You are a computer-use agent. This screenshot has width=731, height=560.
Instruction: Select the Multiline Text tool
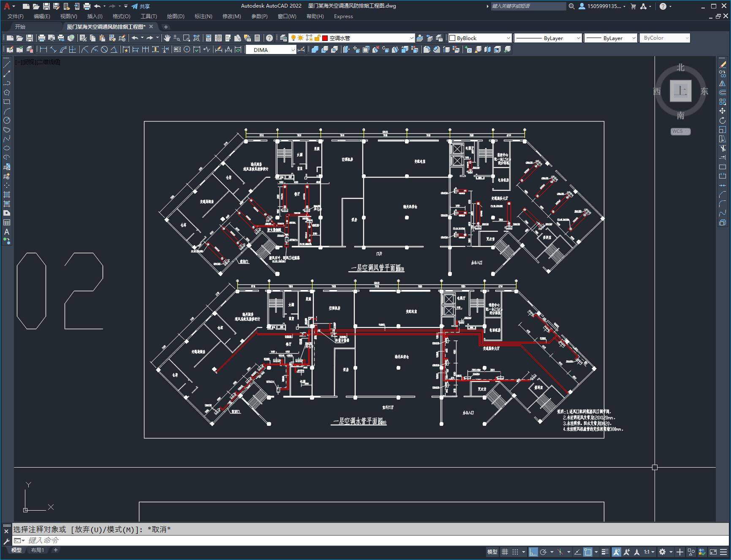(7, 232)
